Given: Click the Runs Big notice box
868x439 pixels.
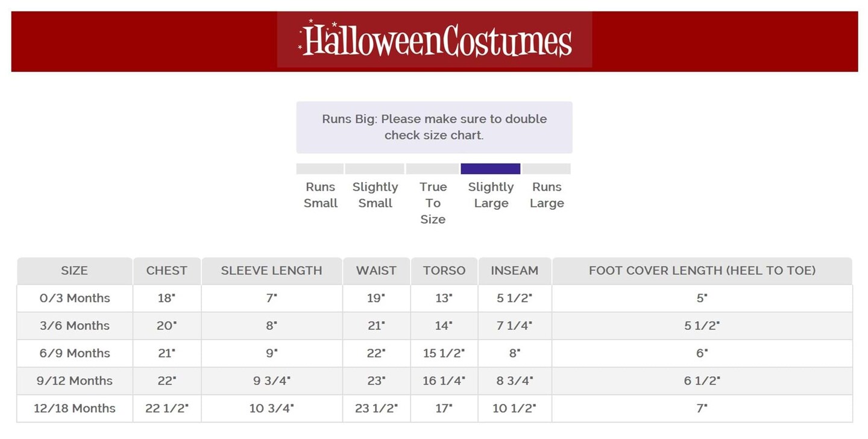Looking at the screenshot, I should click(x=434, y=127).
